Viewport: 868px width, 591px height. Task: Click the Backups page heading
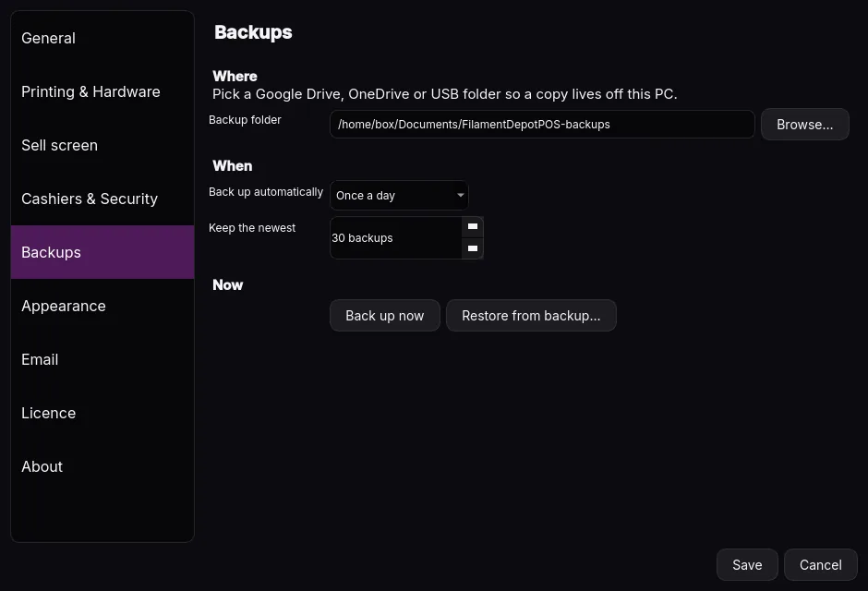click(x=253, y=32)
